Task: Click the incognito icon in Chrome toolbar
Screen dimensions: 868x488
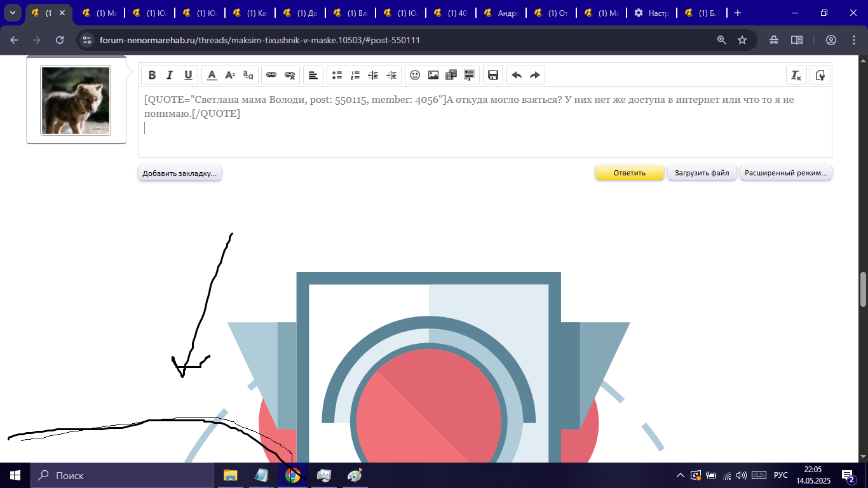Action: click(774, 40)
